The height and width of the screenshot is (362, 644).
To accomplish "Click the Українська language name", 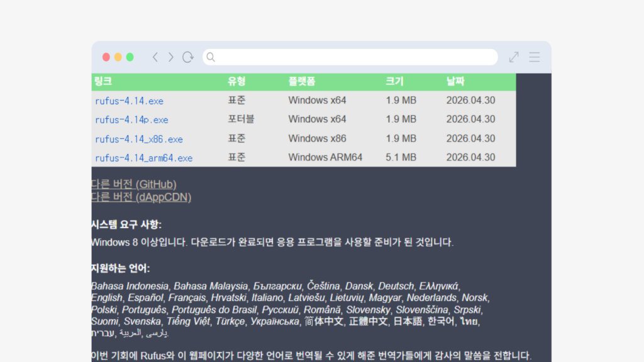I will pyautogui.click(x=274, y=321).
